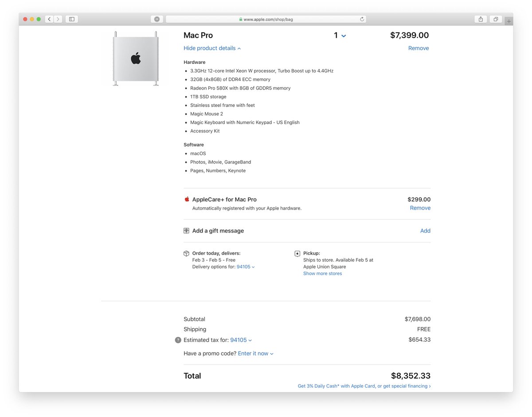The width and height of the screenshot is (532, 417).
Task: Expand the promo code Enter it now link
Action: pos(255,354)
